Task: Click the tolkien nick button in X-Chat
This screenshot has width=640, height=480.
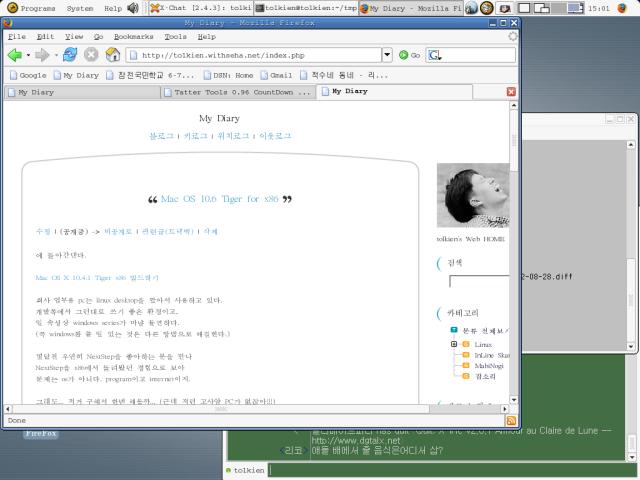Action: point(245,470)
